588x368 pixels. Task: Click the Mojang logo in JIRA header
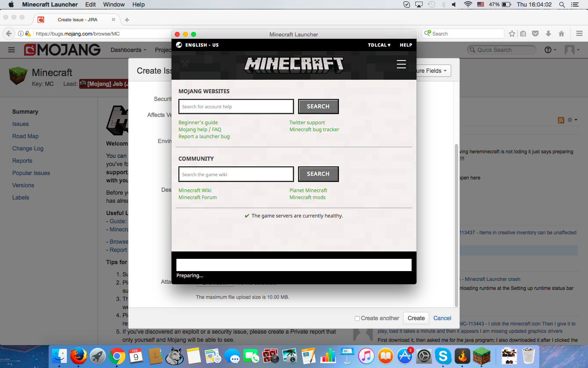point(62,50)
